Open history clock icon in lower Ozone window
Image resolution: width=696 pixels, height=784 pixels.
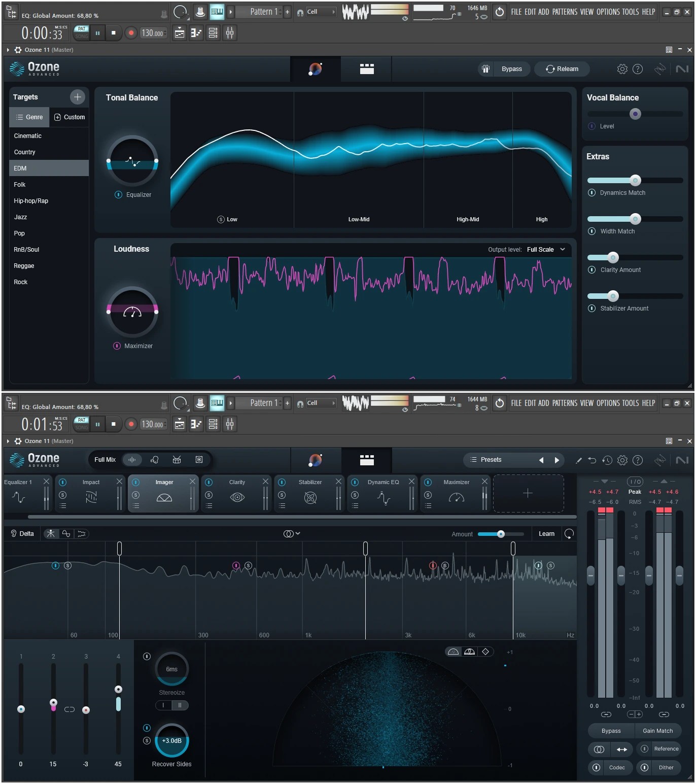click(x=607, y=460)
